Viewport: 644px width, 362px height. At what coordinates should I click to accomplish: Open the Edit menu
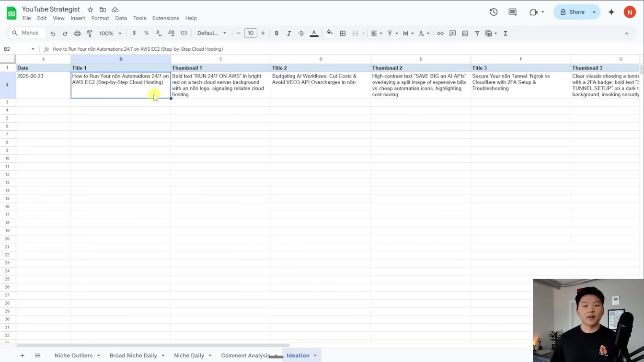[42, 18]
